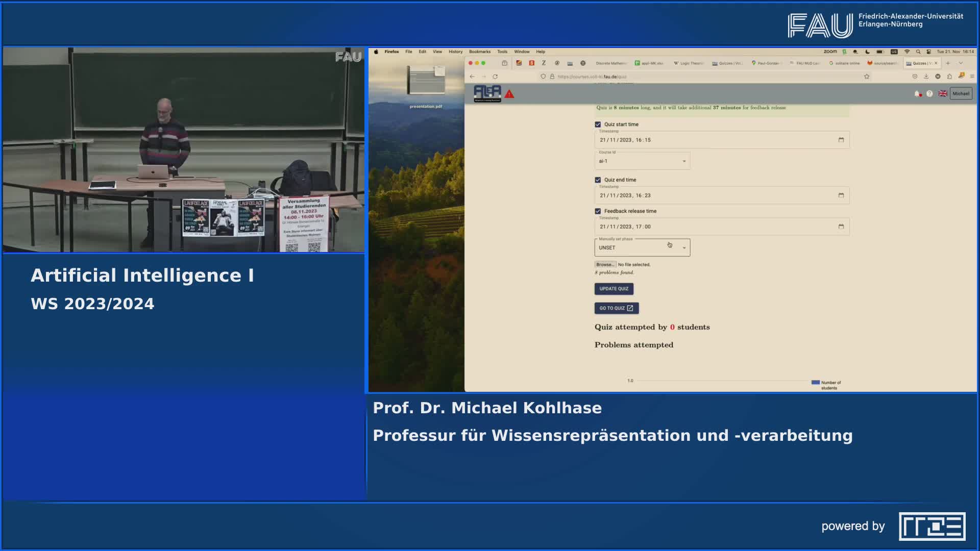Screen dimensions: 980x551
Task: Switch language via the British flag icon
Action: [x=943, y=93]
